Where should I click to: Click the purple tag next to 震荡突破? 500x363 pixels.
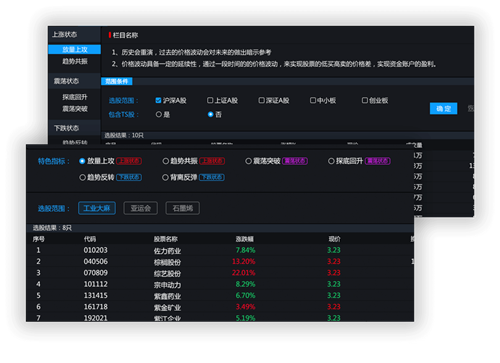pyautogui.click(x=295, y=161)
